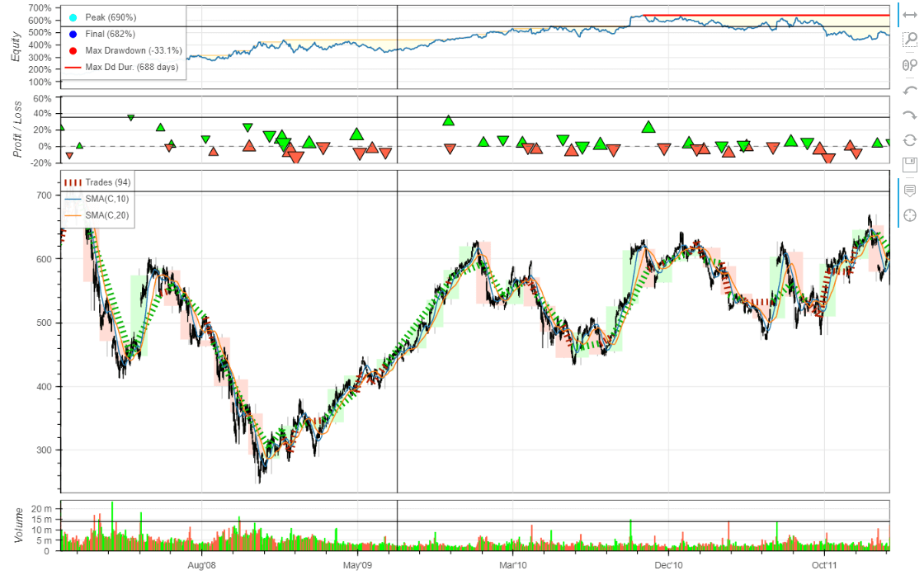Image resolution: width=924 pixels, height=575 pixels.
Task: Click the red max drawdown duration line
Action: (766, 16)
